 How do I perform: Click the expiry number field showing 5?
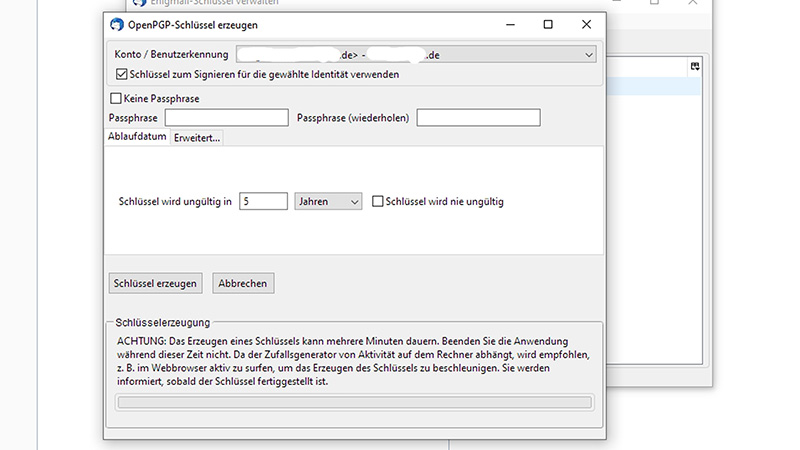tap(263, 202)
